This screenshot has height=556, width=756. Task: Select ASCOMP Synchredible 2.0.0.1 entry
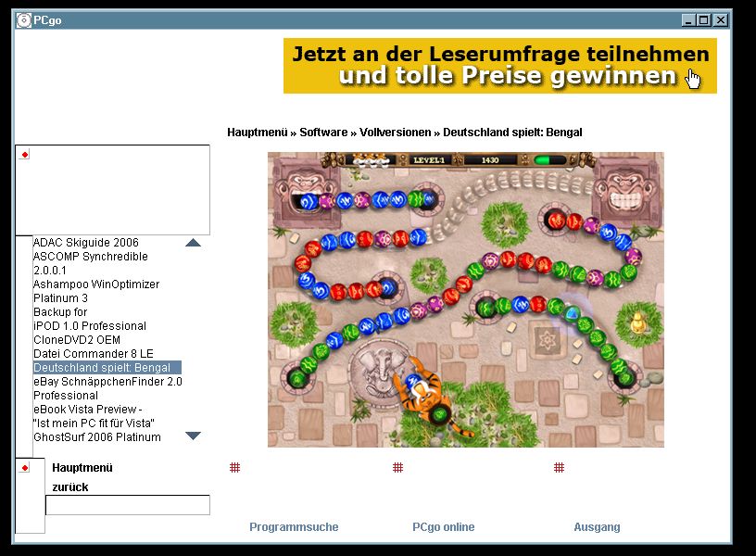[91, 263]
